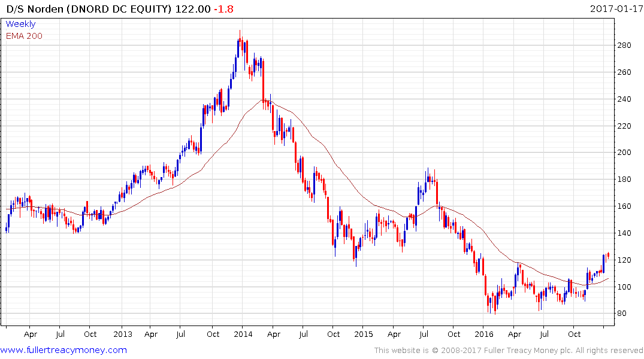Click the 2014 time axis label
This screenshot has height=359, width=644.
click(x=243, y=334)
